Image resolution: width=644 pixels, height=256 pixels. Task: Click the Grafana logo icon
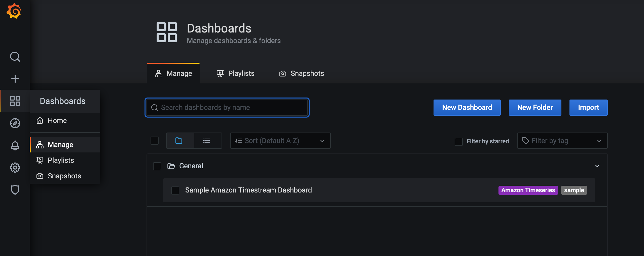[x=14, y=11]
